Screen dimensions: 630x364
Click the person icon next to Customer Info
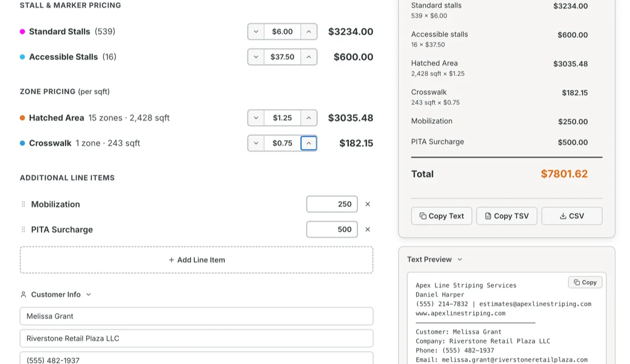pos(23,294)
